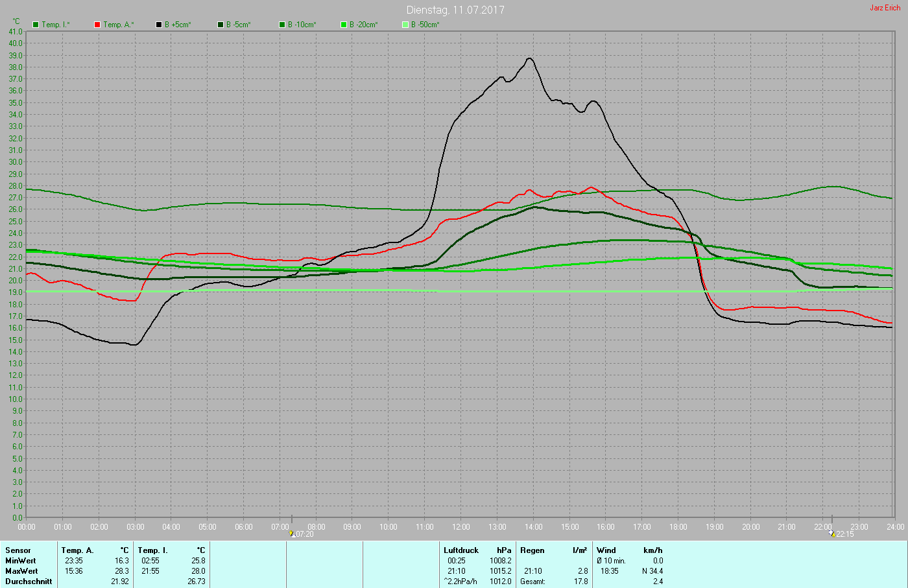Click the sunrise marker icon at 07:20
This screenshot has height=588, width=908.
coord(292,534)
